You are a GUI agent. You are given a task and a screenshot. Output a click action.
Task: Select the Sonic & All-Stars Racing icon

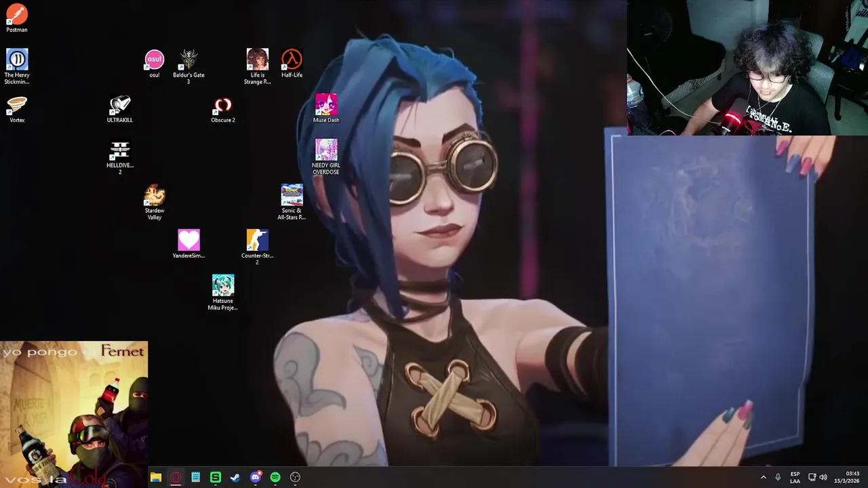click(x=292, y=203)
